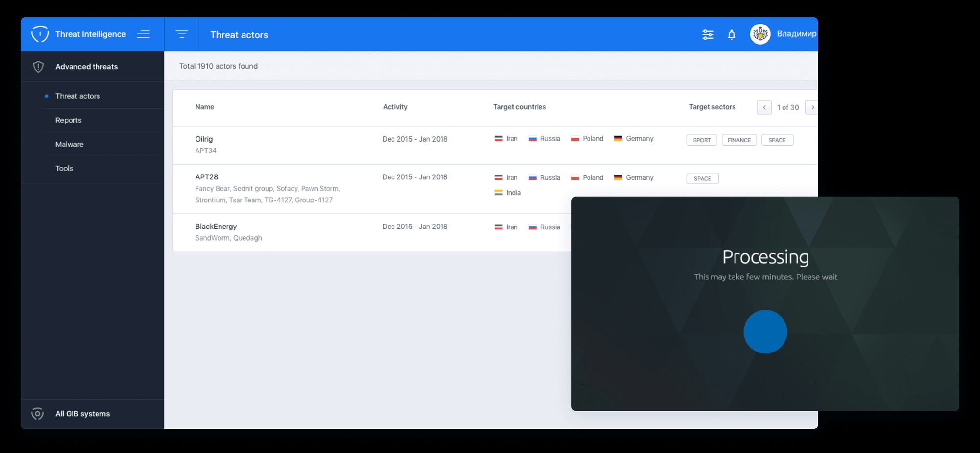
Task: Go to the previous page arrow
Action: point(764,107)
